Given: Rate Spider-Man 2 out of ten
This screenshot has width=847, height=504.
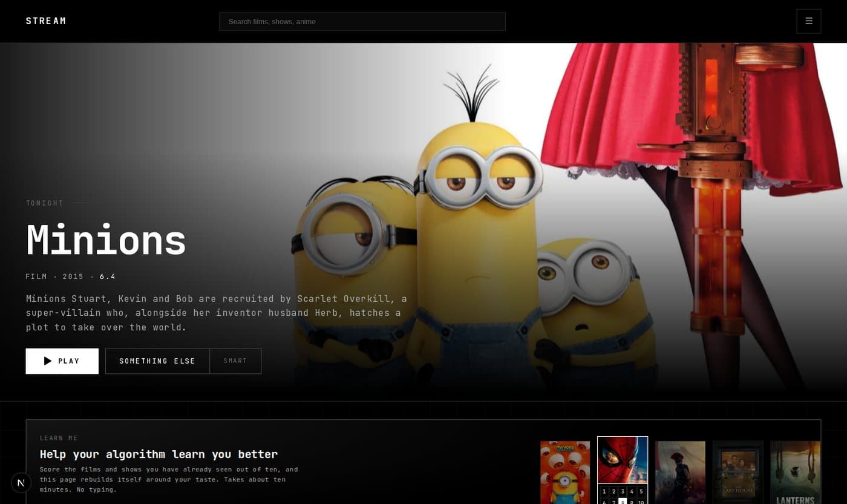Looking at the screenshot, I should pos(613,492).
